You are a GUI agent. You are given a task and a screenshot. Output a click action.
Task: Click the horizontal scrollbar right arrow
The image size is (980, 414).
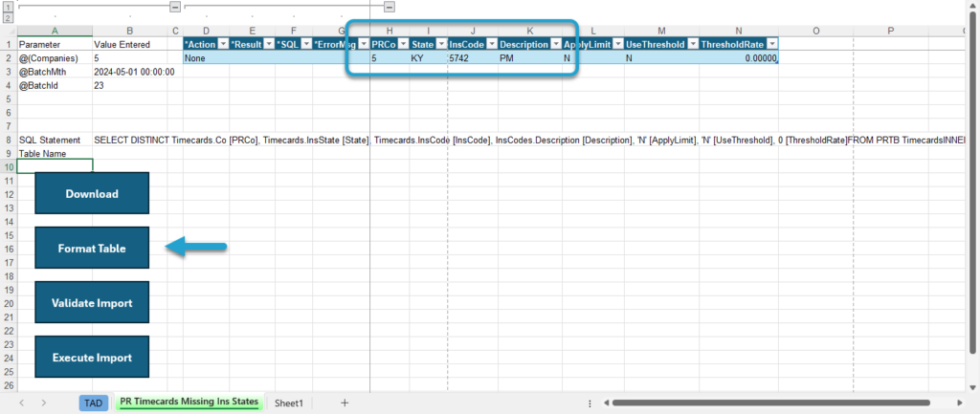tap(959, 403)
